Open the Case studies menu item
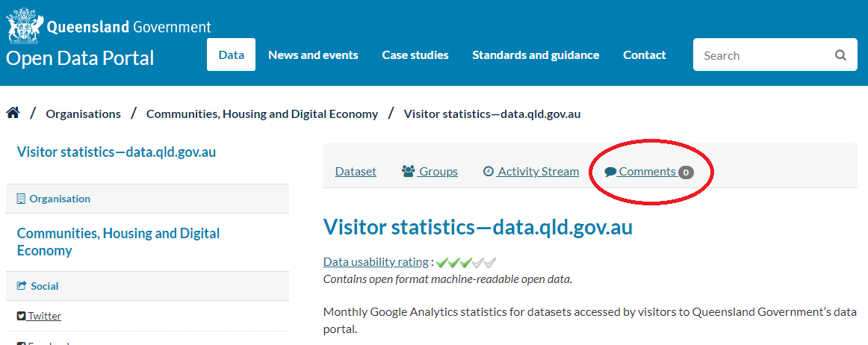Viewport: 868px width, 345px height. 415,55
